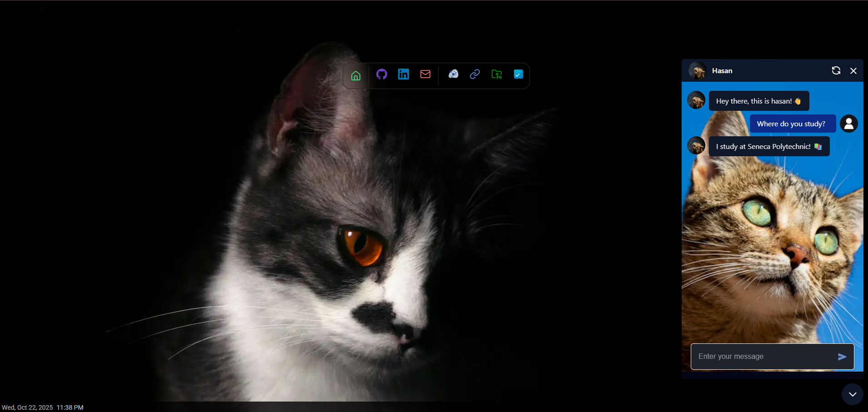This screenshot has height=412, width=868.
Task: Click the 'Hey there, this is hasan!' message
Action: pos(758,101)
